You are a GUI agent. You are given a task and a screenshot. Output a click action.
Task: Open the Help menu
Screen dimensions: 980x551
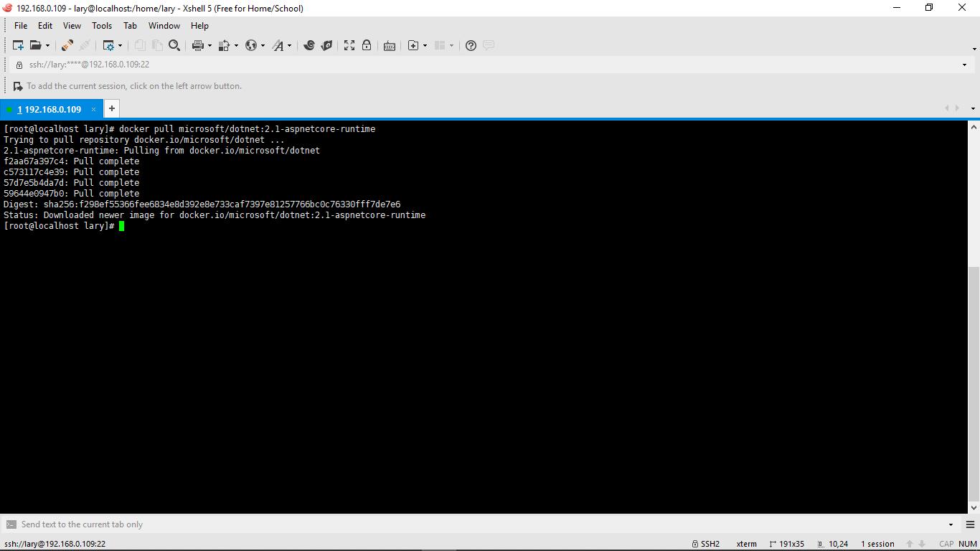coord(199,25)
